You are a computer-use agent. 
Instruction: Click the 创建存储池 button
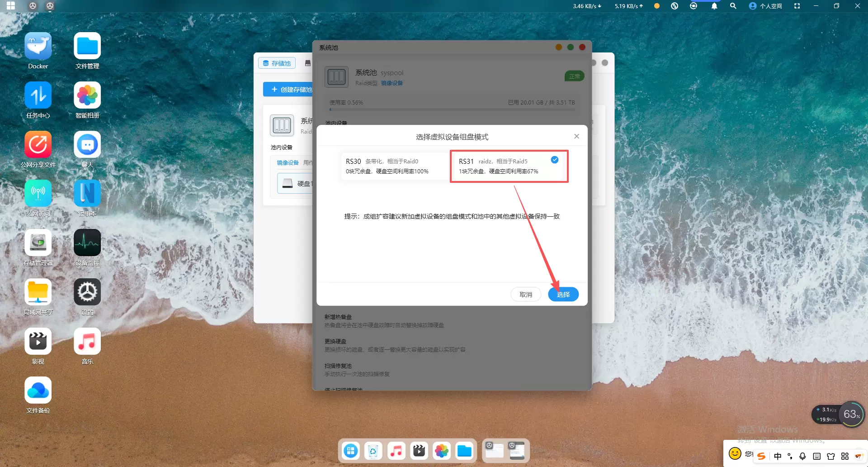pos(291,90)
